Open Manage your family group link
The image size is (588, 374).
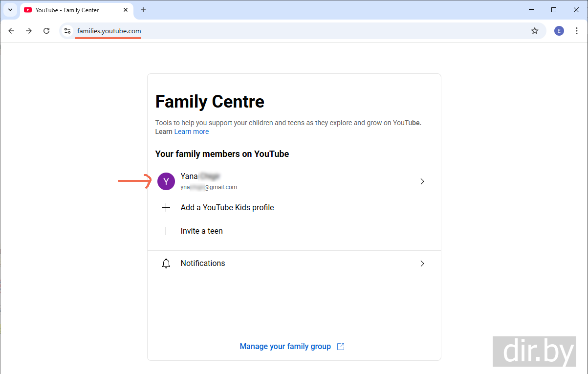click(x=285, y=347)
